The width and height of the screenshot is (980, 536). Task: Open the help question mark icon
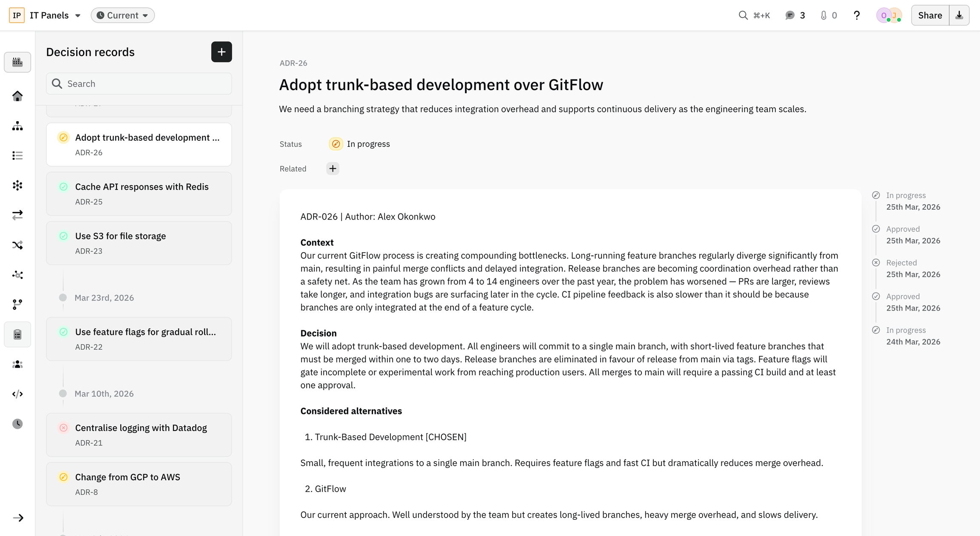[857, 15]
